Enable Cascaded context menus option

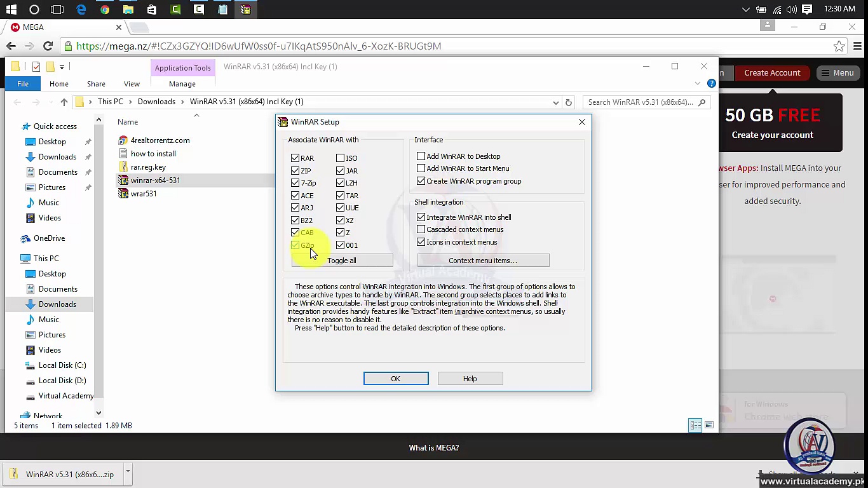(x=421, y=229)
